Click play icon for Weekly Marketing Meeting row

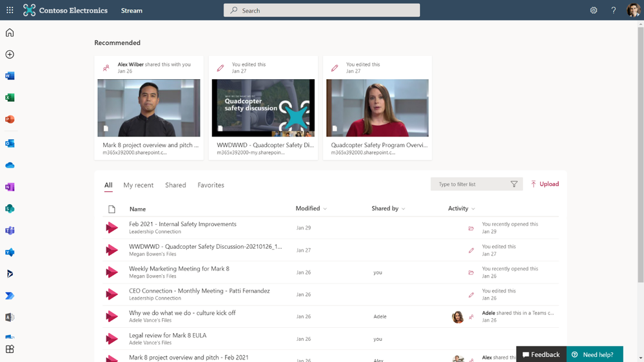click(112, 272)
